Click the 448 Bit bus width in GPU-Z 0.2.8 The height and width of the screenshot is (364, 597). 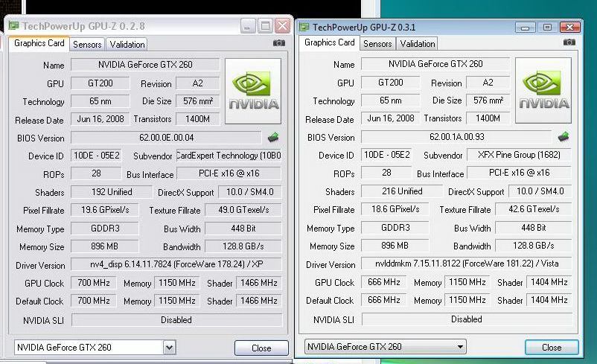pyautogui.click(x=243, y=229)
